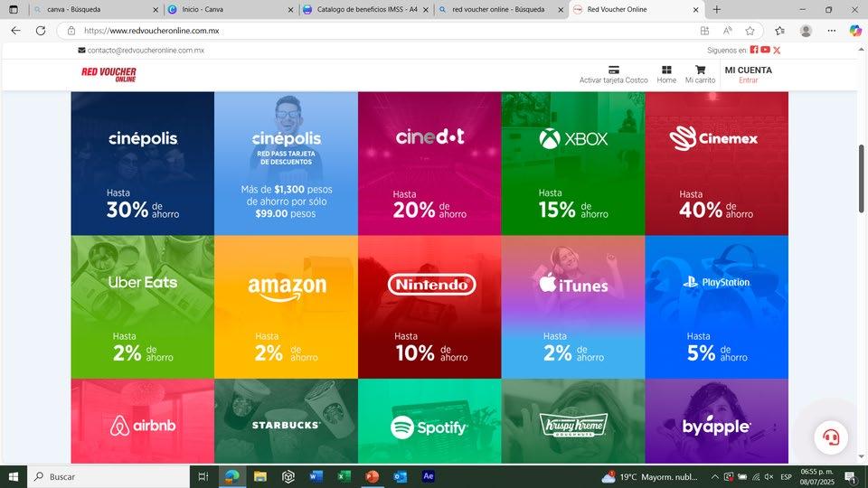
Task: Open the Krispy Kreme tile
Action: (x=573, y=421)
